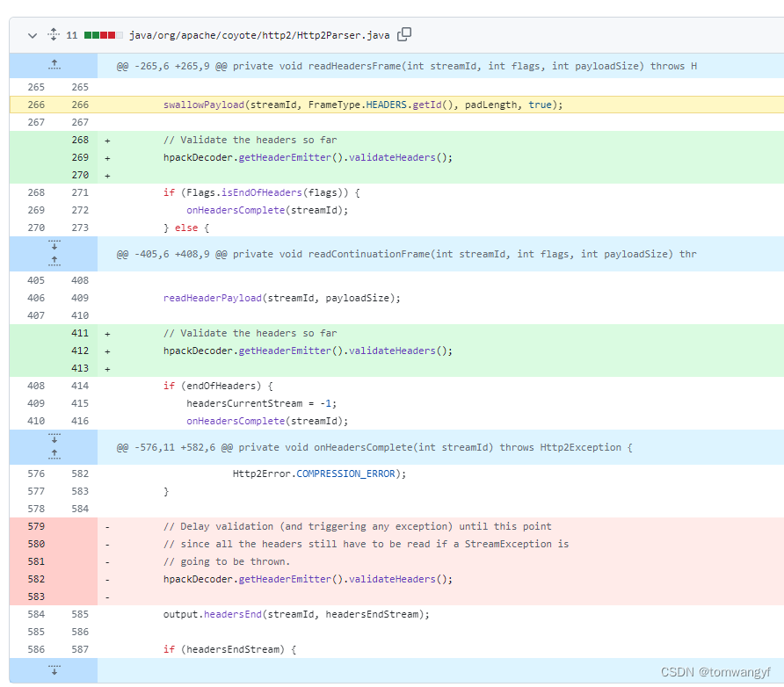Select deleted line number 583

point(36,597)
